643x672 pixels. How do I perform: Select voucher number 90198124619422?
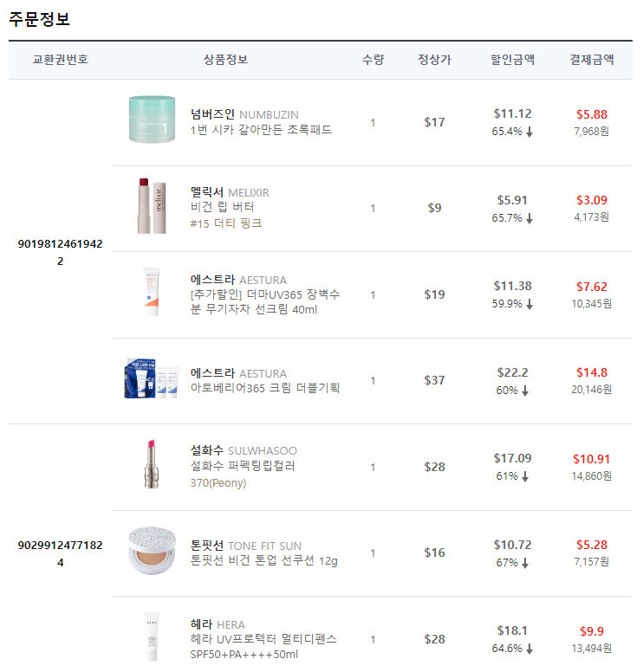point(60,252)
